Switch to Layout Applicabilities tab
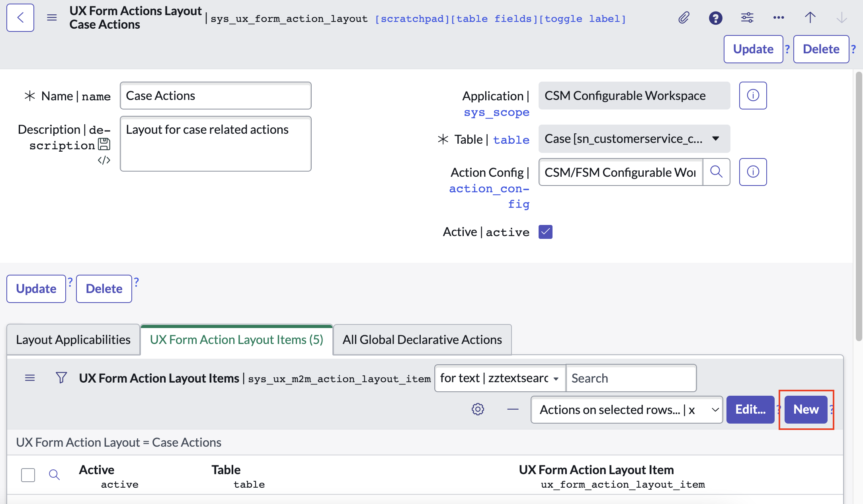Image resolution: width=863 pixels, height=504 pixels. click(x=73, y=340)
